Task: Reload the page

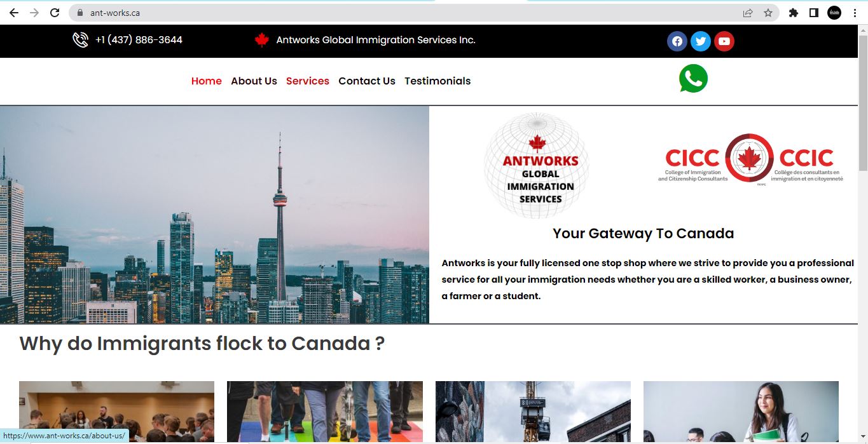Action: point(55,13)
